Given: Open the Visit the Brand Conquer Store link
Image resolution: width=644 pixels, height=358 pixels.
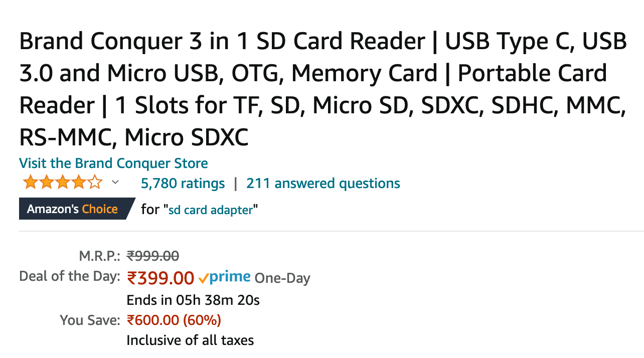Looking at the screenshot, I should (113, 163).
